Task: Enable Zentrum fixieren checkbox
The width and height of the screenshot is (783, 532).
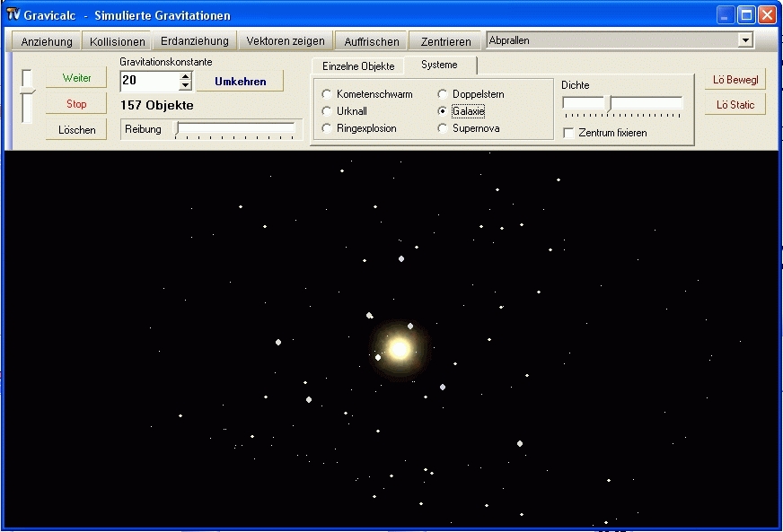Action: [568, 133]
